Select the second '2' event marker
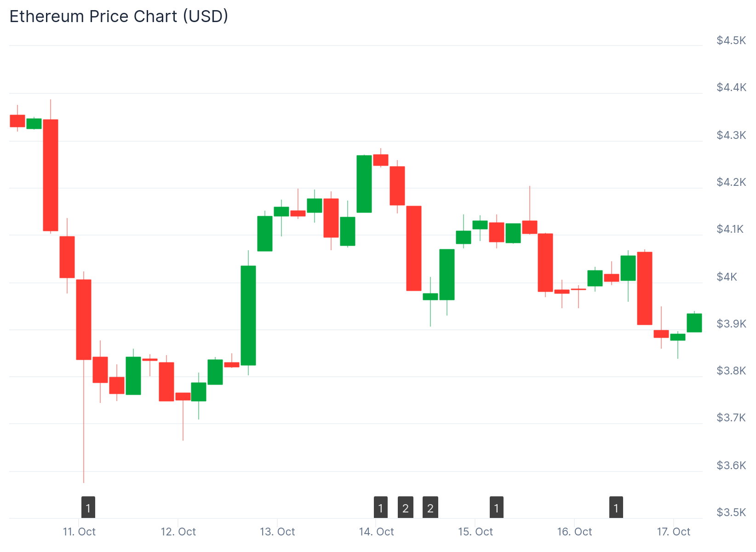This screenshot has width=756, height=552. click(x=430, y=507)
